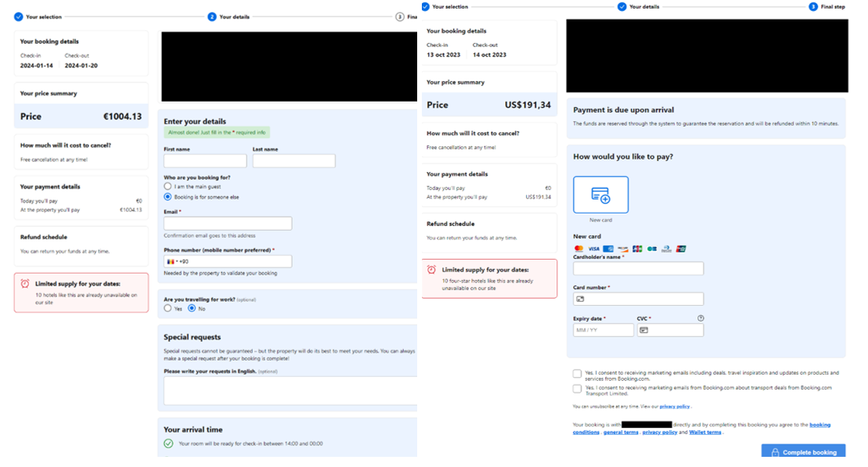Focus the Email input field
Screen dimensions: 868x467
pyautogui.click(x=228, y=224)
